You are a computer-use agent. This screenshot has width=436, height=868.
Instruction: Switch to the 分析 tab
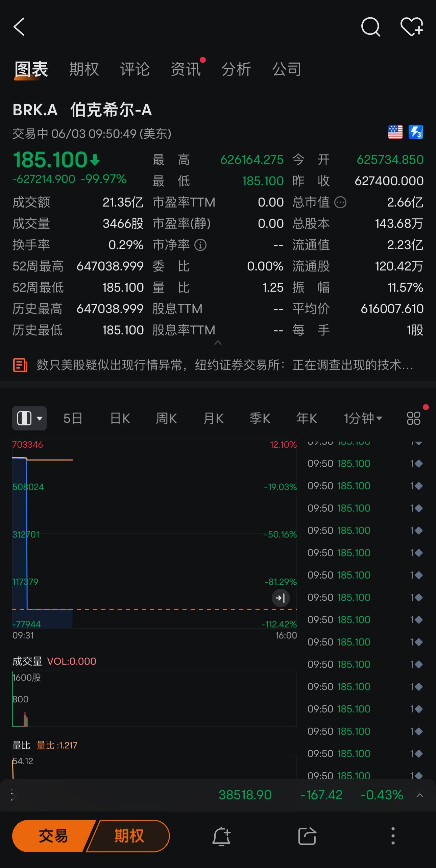coord(236,69)
